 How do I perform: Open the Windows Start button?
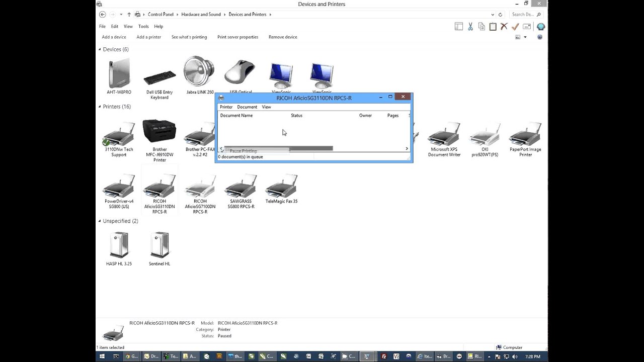click(102, 356)
